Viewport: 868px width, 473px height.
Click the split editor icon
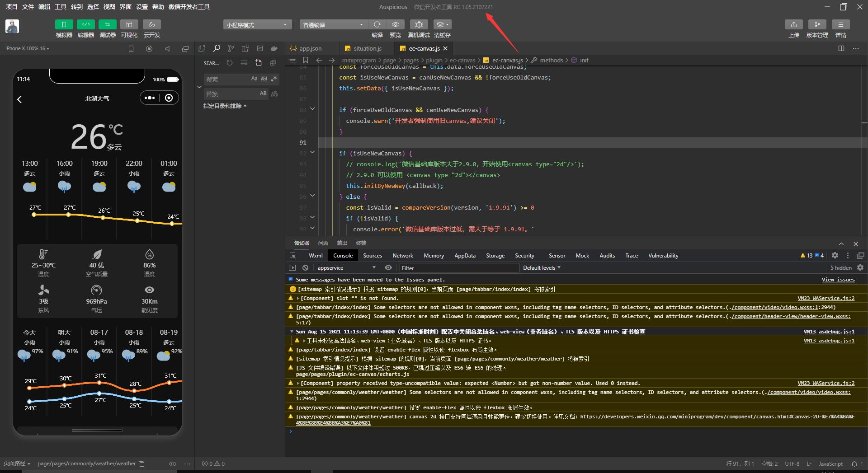point(841,48)
